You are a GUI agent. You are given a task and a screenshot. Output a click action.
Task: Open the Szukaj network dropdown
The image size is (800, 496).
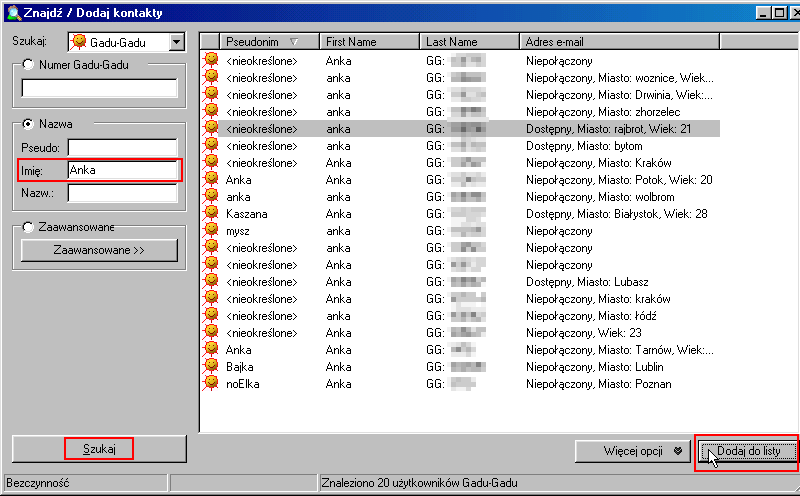click(x=177, y=42)
